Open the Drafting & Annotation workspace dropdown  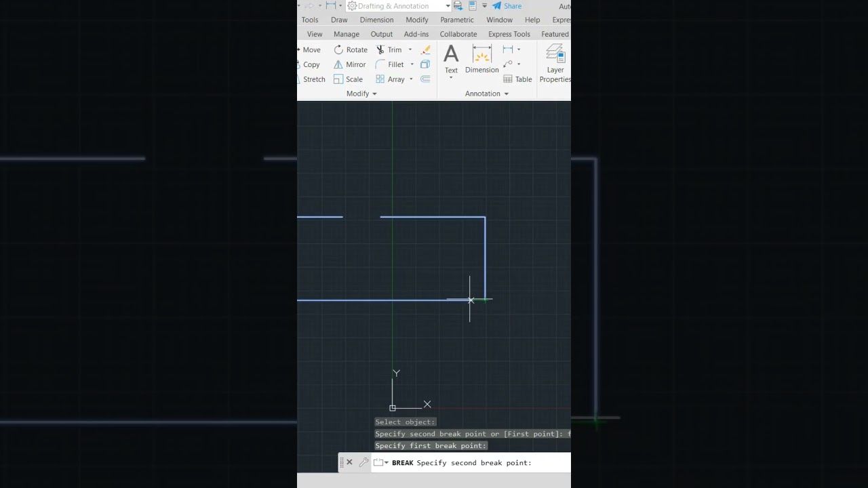point(399,6)
